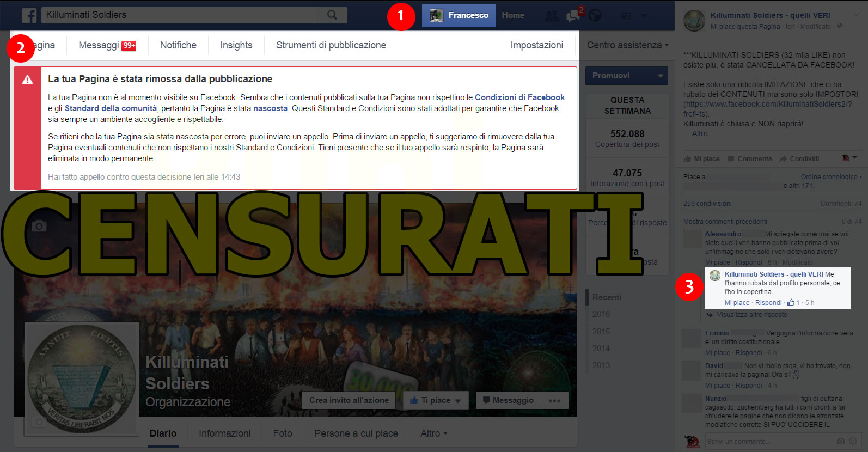The width and height of the screenshot is (868, 452).
Task: Click the Messaggio button
Action: tap(509, 400)
